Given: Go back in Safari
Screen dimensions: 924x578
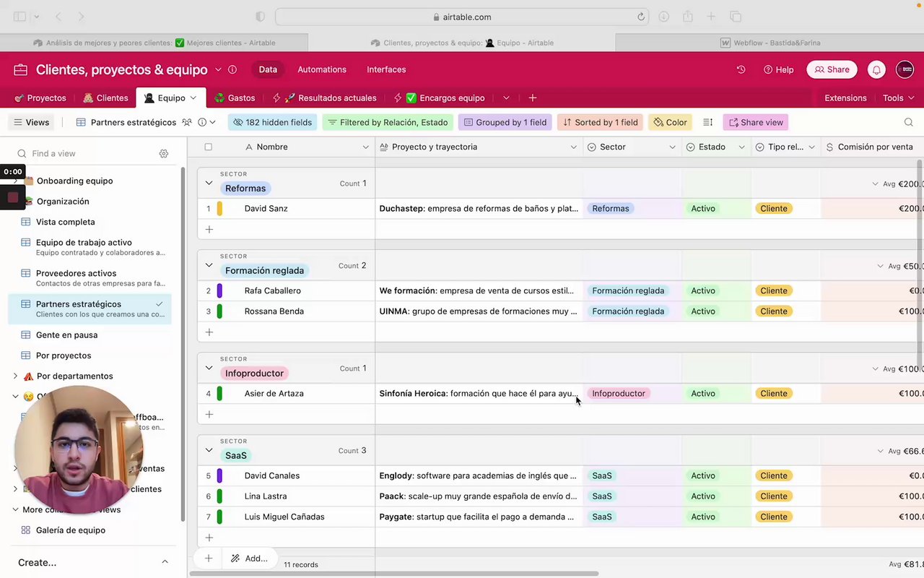Looking at the screenshot, I should click(x=58, y=17).
